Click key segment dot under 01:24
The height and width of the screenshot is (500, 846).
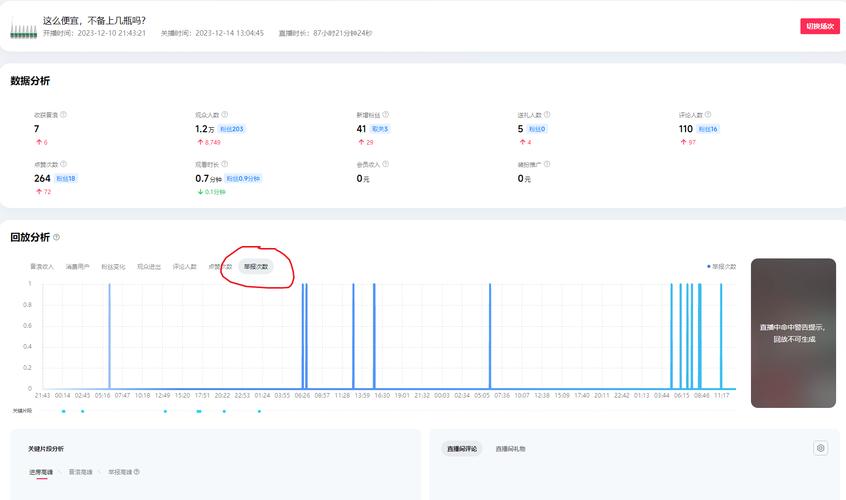(x=260, y=412)
